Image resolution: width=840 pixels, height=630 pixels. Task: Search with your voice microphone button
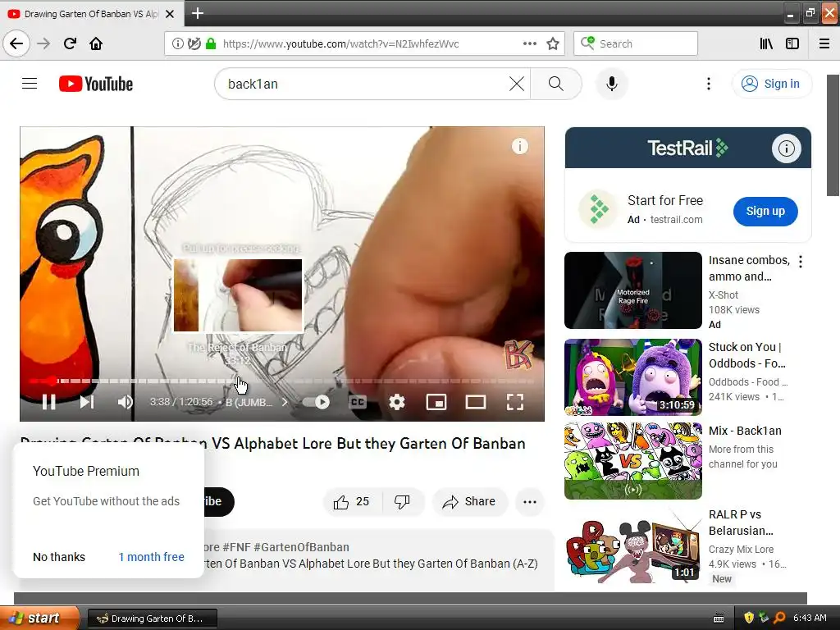[612, 84]
